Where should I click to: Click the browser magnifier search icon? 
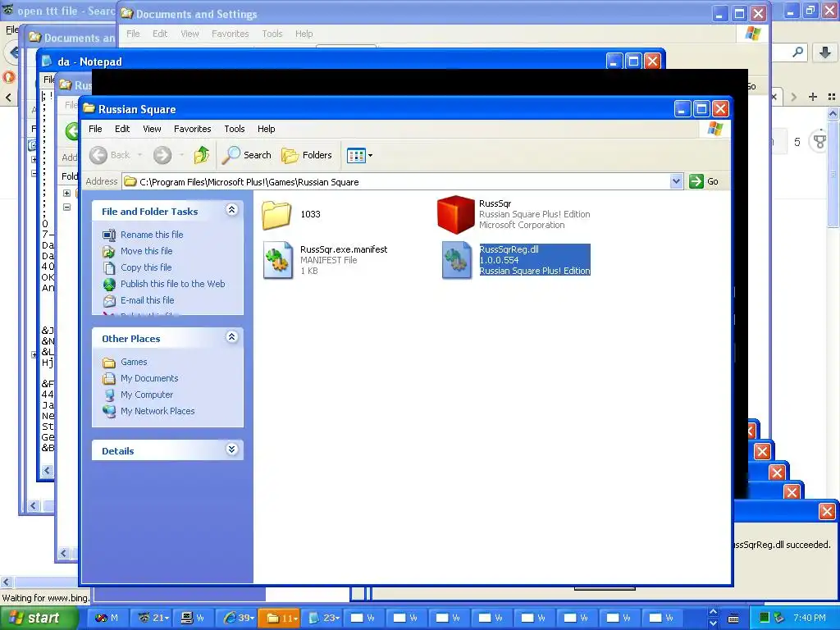click(x=797, y=52)
